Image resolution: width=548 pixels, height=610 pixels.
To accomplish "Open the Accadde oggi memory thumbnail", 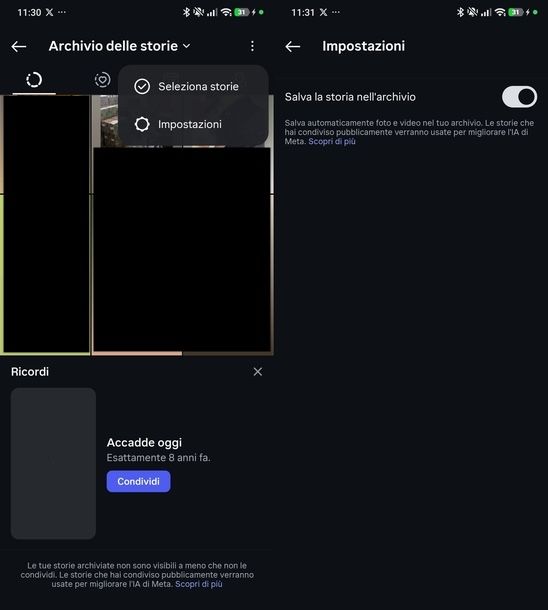I will [53, 463].
